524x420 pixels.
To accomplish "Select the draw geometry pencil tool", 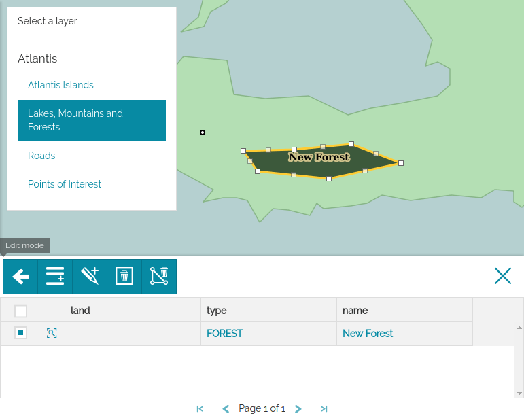I will coord(90,277).
